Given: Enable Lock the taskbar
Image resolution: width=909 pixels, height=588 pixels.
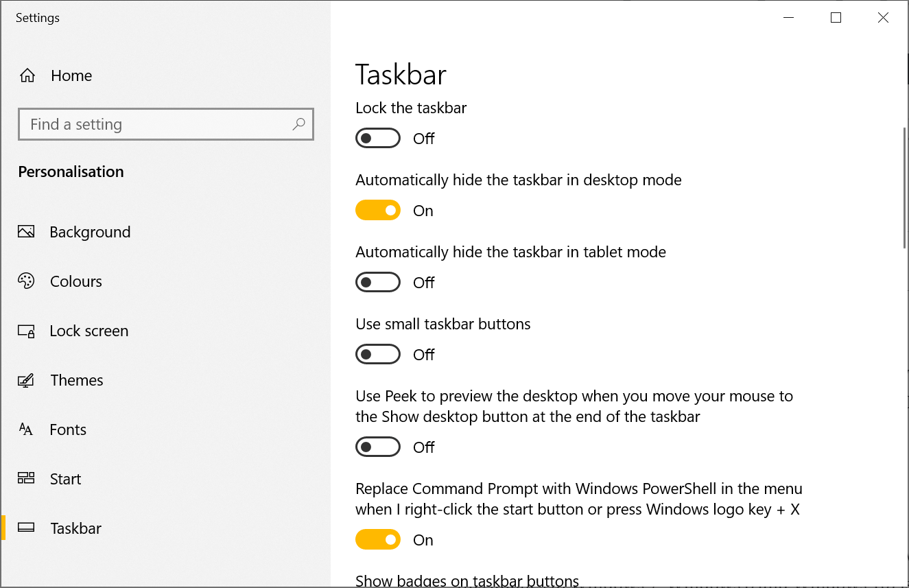Looking at the screenshot, I should point(377,138).
